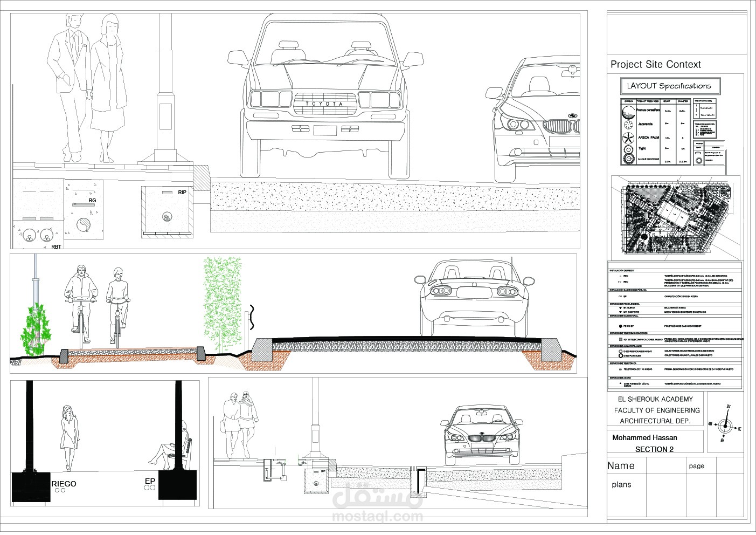
Task: Click the circular pipe in RIP box
Action: (x=168, y=217)
